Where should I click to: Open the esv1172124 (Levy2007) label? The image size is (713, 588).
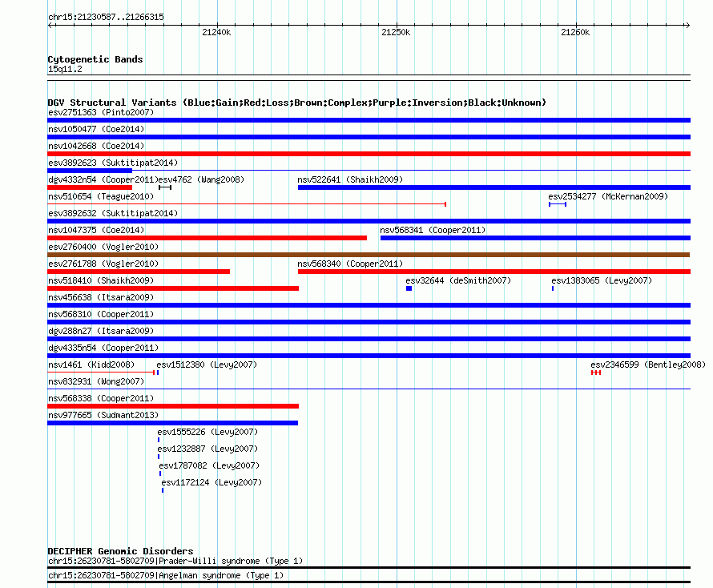211,482
